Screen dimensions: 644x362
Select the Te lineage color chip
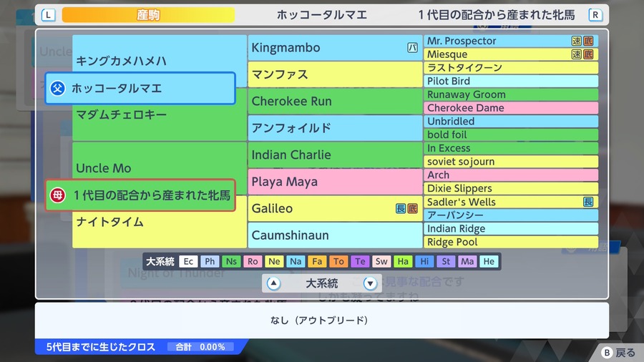click(x=360, y=261)
